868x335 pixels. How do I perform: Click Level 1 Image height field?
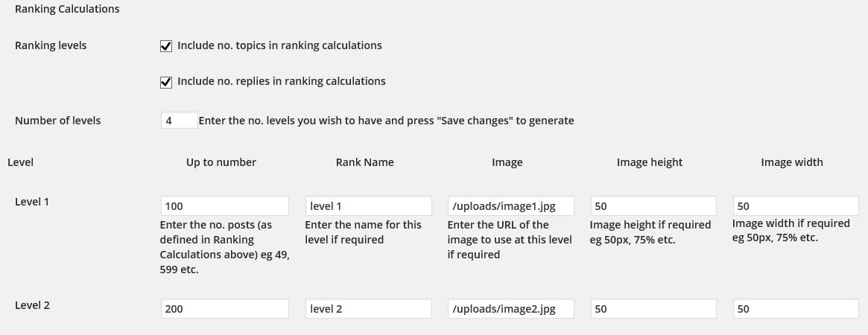point(653,206)
